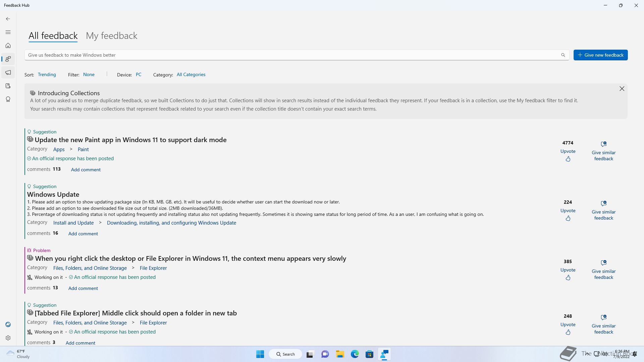
Task: Open the Filter dropdown set to None
Action: point(89,74)
